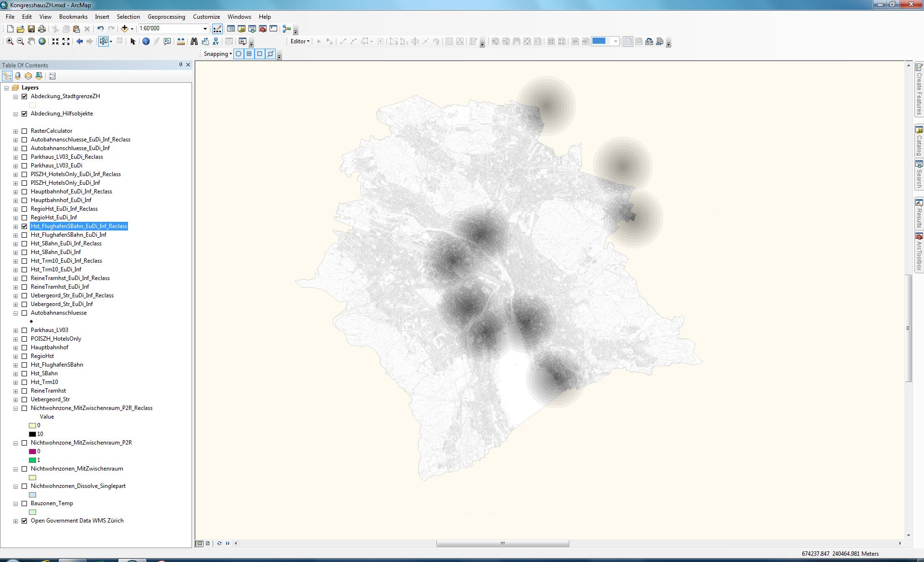924x562 pixels.
Task: Open the Editor toolbar menu button
Action: pos(300,41)
